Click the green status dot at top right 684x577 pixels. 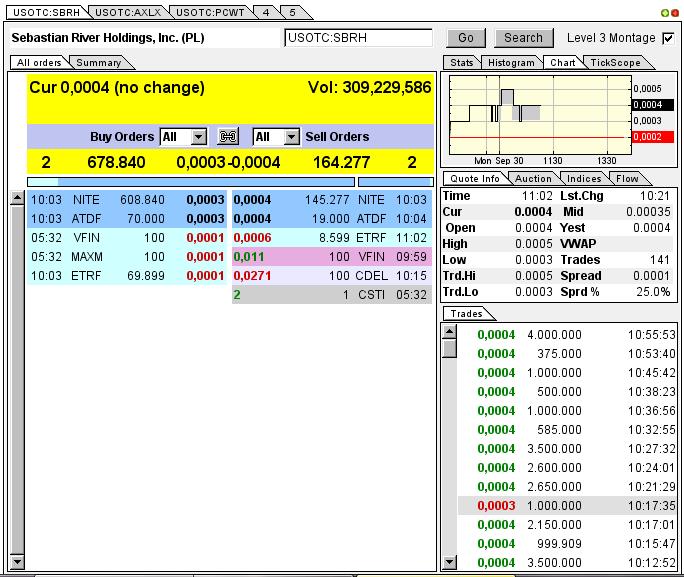pos(665,13)
